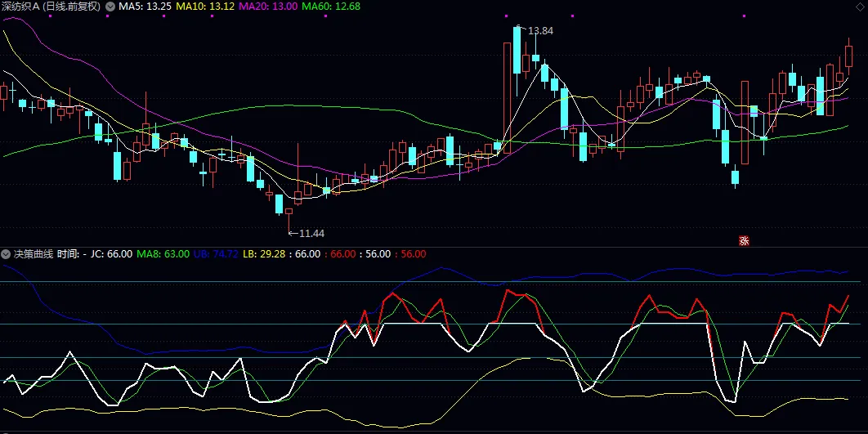Click the red 张 marker icon
This screenshot has height=434, width=868.
[744, 241]
